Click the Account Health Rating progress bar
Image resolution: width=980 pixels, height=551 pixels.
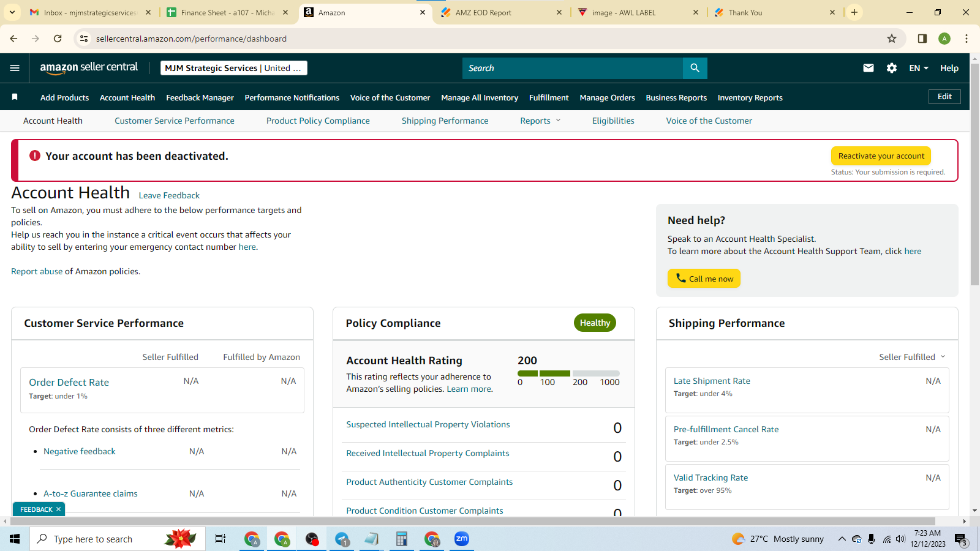pyautogui.click(x=568, y=373)
